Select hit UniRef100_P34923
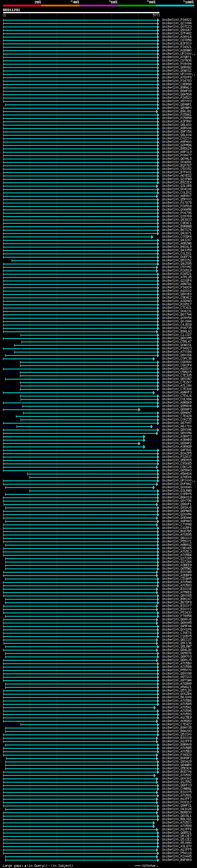This screenshot has height=868, width=197. [x=176, y=349]
